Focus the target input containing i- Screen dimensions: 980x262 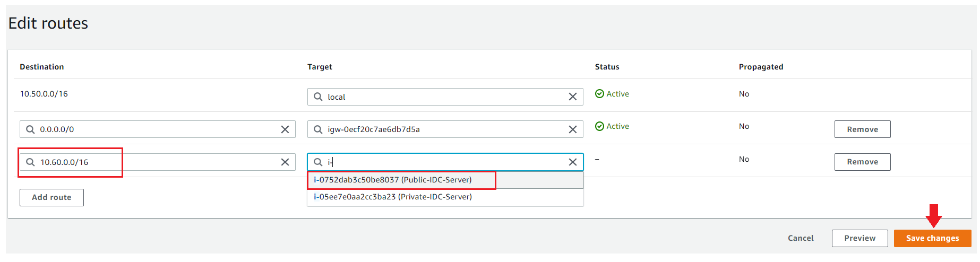445,162
